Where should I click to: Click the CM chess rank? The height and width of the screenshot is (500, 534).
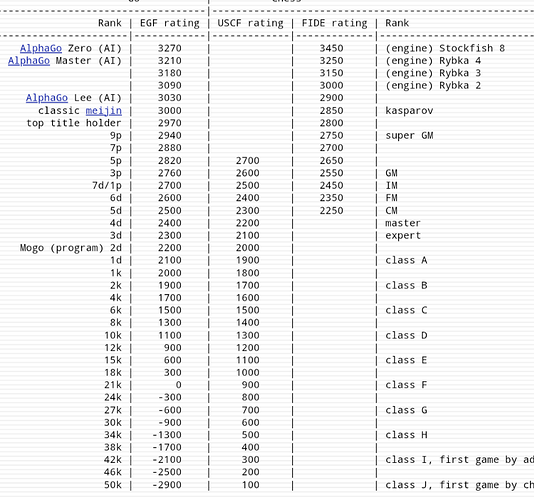(391, 210)
